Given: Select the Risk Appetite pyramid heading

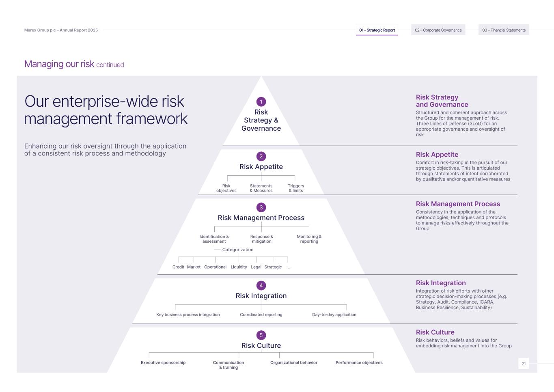Looking at the screenshot, I should tap(261, 167).
